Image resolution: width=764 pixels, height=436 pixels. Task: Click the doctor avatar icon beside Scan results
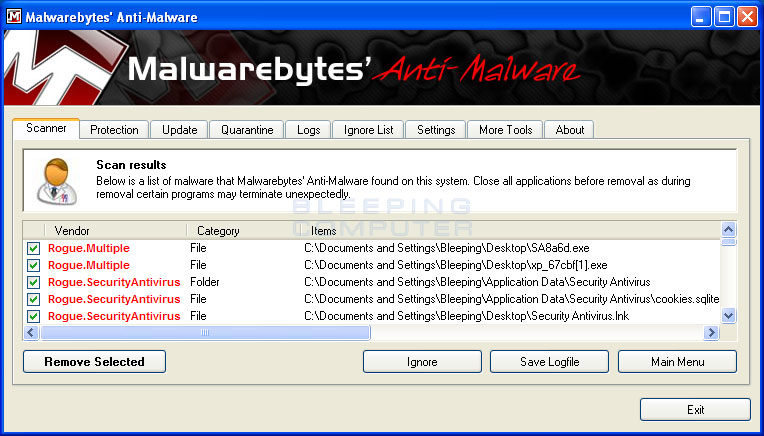tap(57, 181)
